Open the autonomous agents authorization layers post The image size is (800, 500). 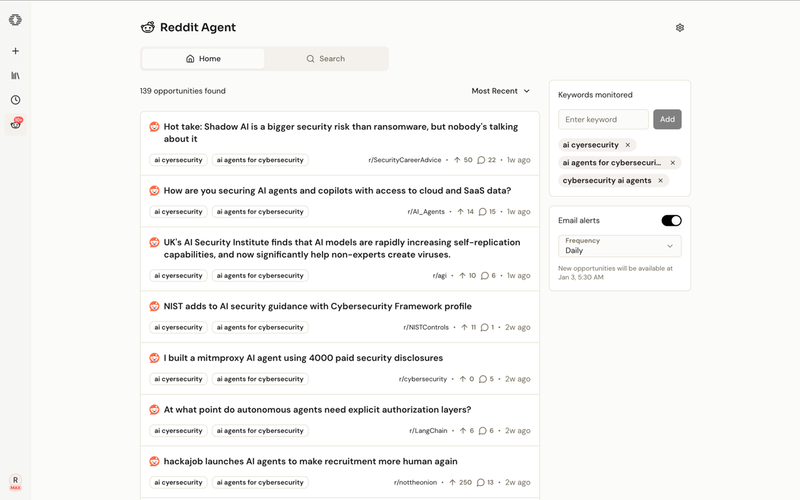pyautogui.click(x=317, y=410)
